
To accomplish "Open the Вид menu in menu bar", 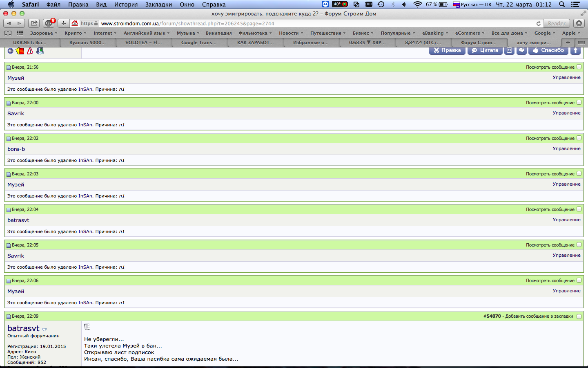I will (101, 4).
